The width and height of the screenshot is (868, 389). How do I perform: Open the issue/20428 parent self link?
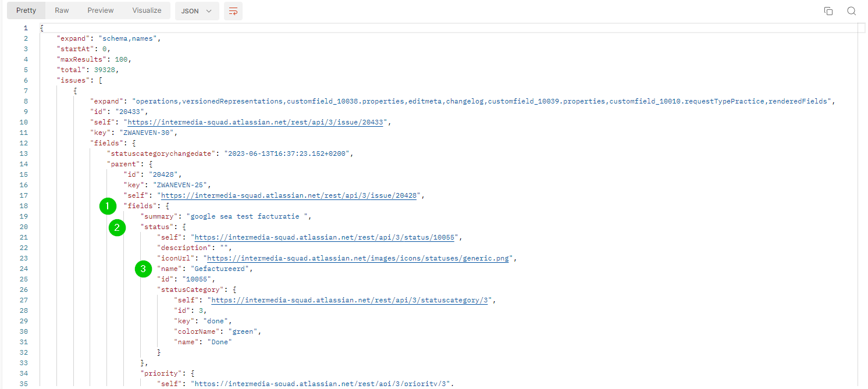point(290,195)
